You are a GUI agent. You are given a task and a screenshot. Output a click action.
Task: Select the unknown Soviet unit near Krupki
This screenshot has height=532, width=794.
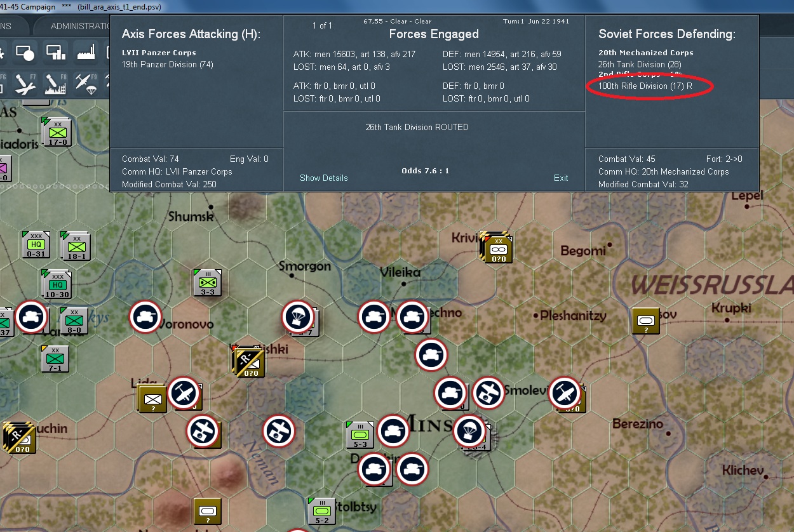point(646,321)
